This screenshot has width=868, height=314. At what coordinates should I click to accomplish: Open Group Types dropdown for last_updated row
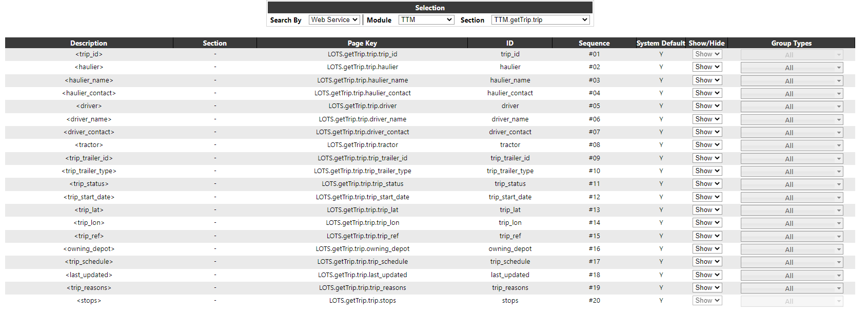[x=792, y=276]
